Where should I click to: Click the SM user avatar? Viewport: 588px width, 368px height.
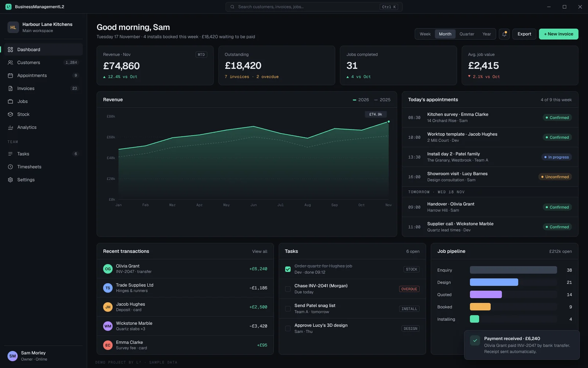click(x=12, y=356)
